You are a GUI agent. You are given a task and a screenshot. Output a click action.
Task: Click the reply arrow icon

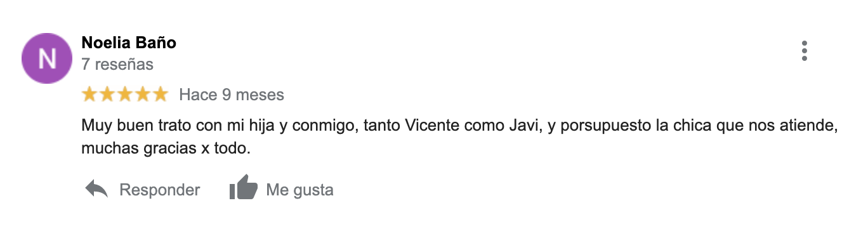96,189
